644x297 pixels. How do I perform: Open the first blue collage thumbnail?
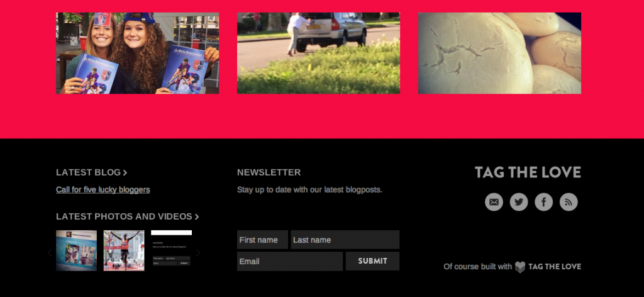pyautogui.click(x=76, y=250)
